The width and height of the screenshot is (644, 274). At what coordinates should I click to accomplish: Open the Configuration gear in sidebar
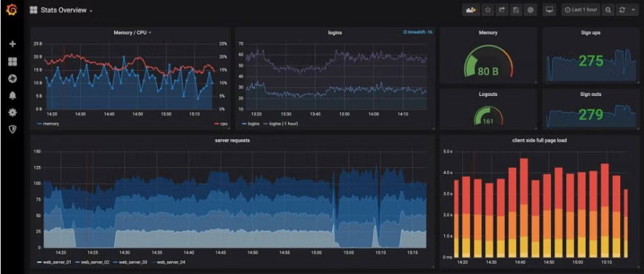tap(12, 112)
